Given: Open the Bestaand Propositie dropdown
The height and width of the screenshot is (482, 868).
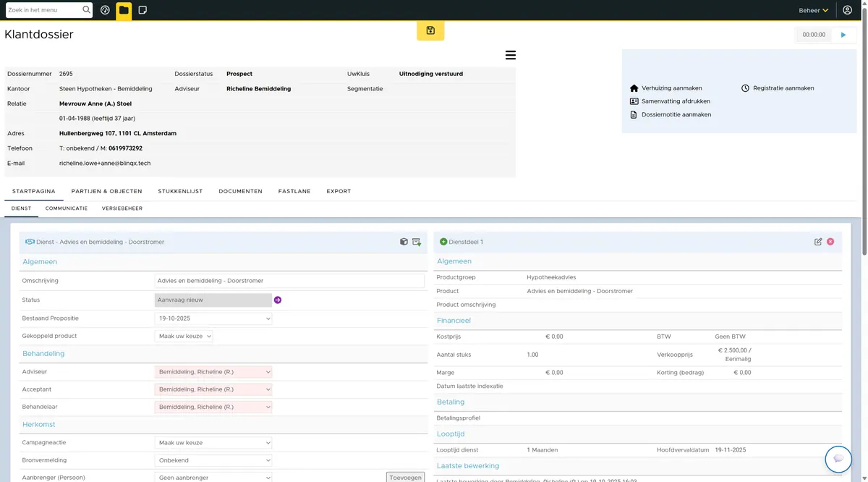Looking at the screenshot, I should (213, 318).
